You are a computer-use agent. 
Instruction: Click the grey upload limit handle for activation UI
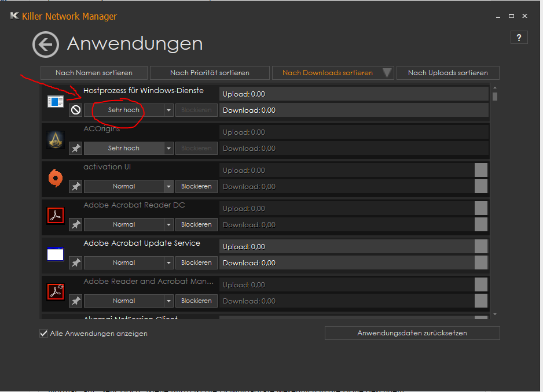[481, 170]
